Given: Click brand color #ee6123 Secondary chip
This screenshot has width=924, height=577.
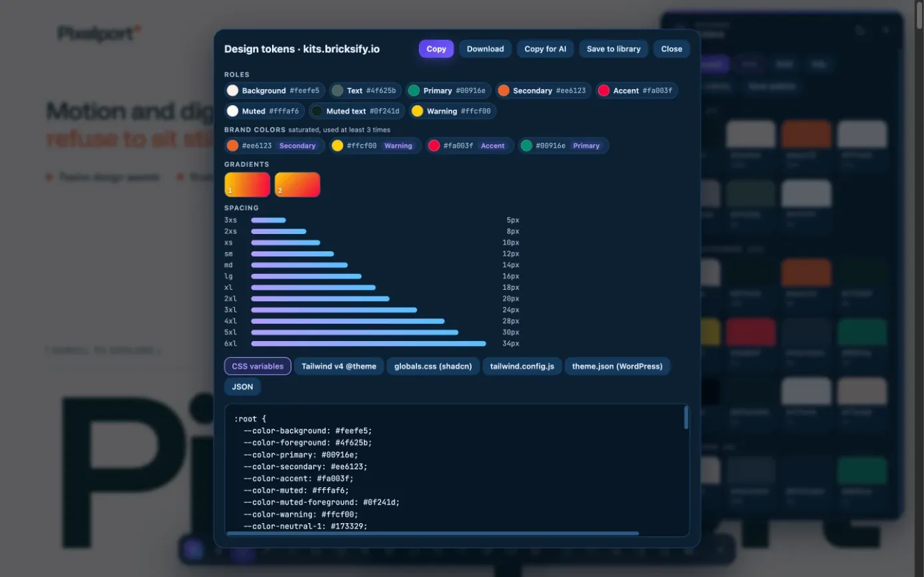Looking at the screenshot, I should tap(275, 146).
